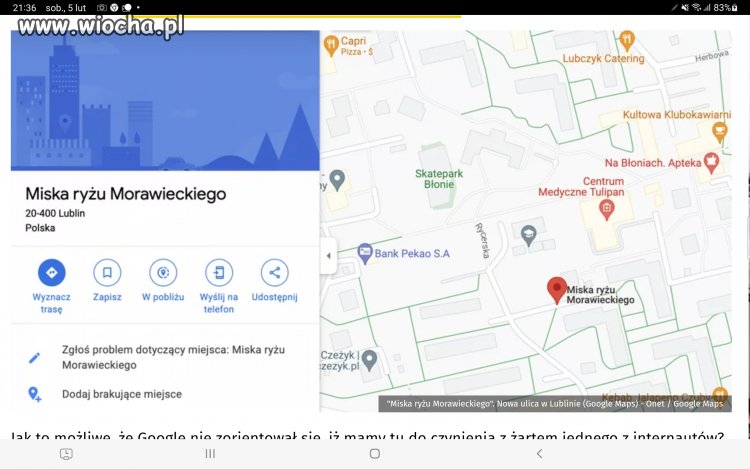Tap the Android back navigation button
This screenshot has width=750, height=469.
point(540,454)
